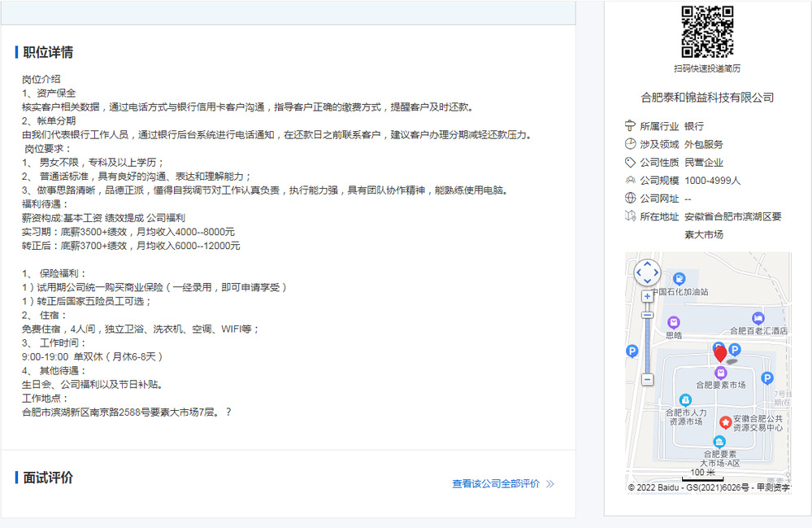
Task: Click the tag icon beside 公司性质
Action: pyautogui.click(x=630, y=162)
